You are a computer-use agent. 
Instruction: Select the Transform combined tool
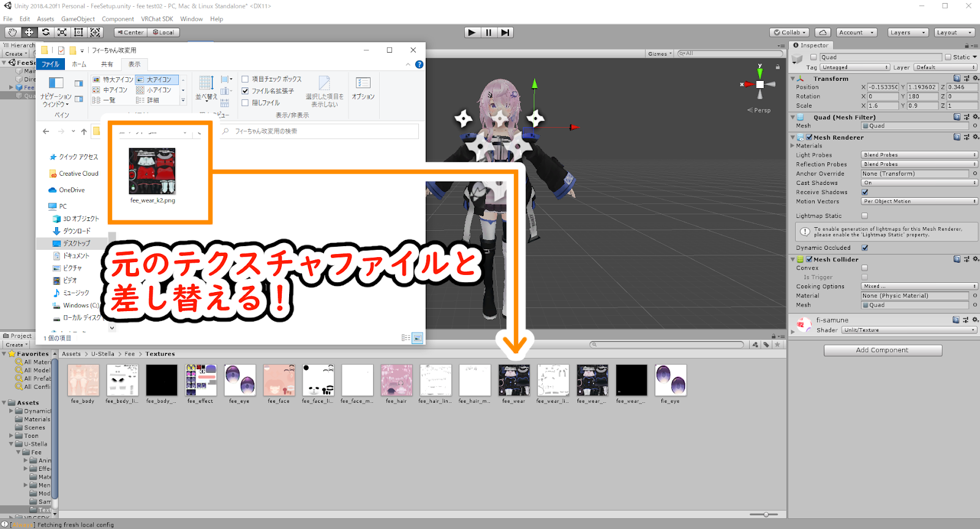pyautogui.click(x=95, y=32)
